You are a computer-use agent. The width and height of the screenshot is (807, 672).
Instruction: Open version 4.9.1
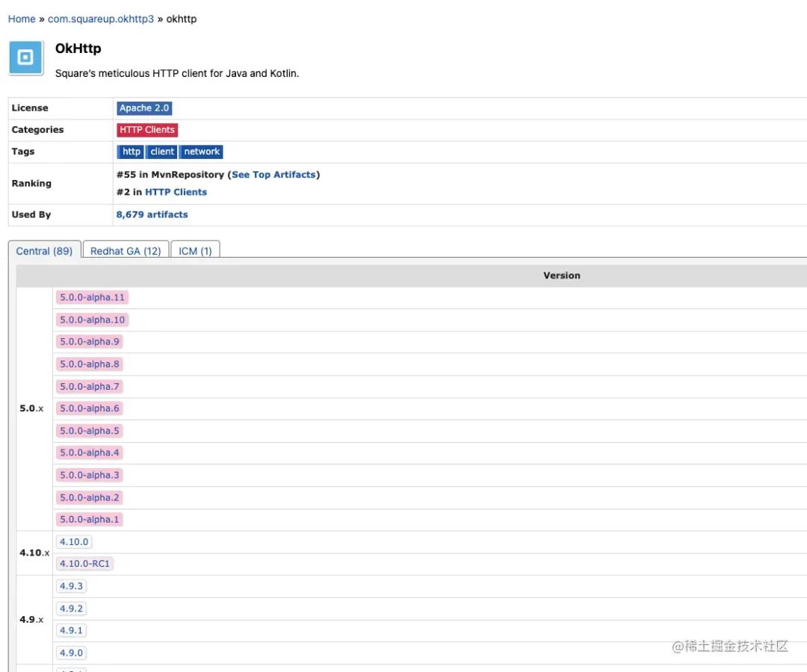[71, 630]
